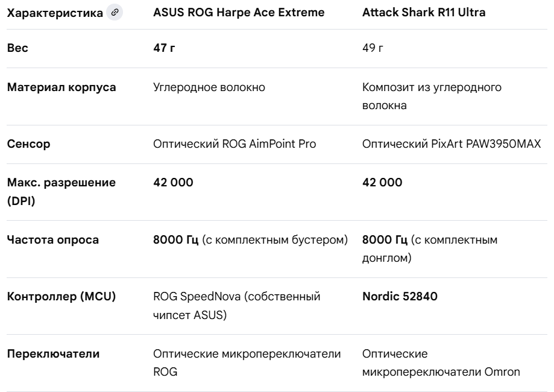Click the Вес row label
The image size is (554, 392).
click(x=17, y=48)
